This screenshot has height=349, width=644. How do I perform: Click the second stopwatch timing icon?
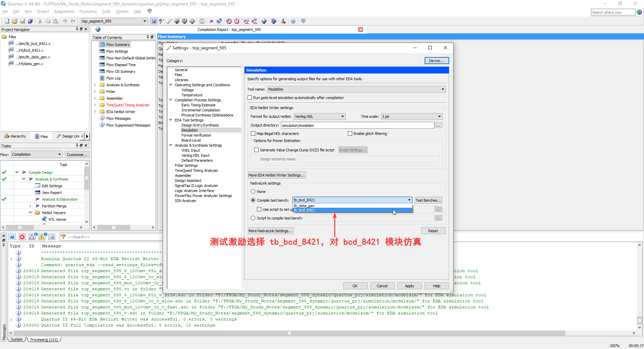tap(237, 21)
